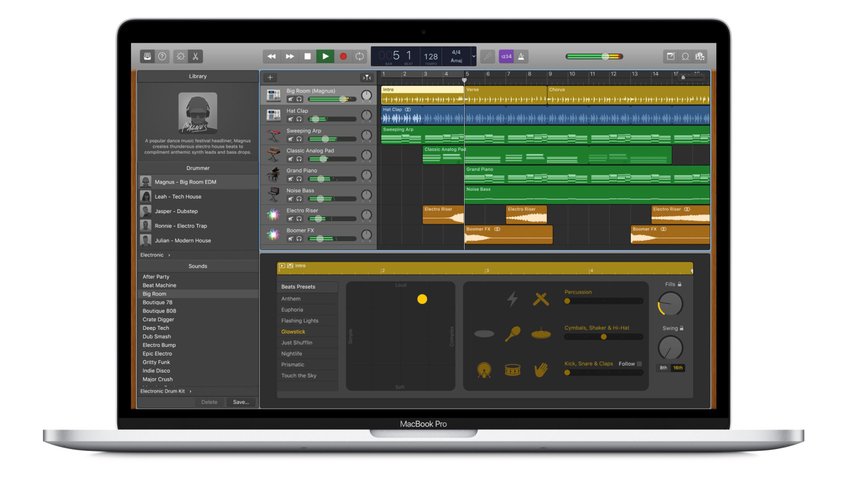This screenshot has width=850, height=478.
Task: Click the Electro Riser track icon
Action: [x=274, y=215]
